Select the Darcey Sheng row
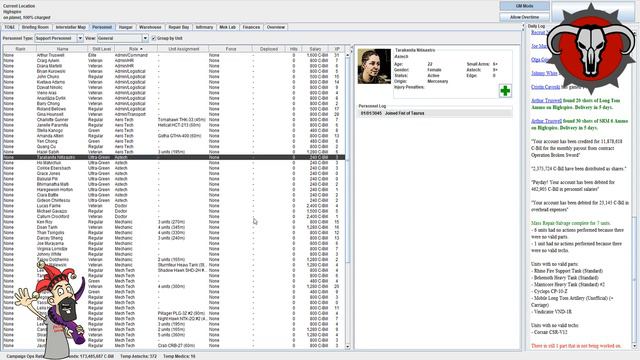The width and height of the screenshot is (640, 360). pyautogui.click(x=173, y=238)
